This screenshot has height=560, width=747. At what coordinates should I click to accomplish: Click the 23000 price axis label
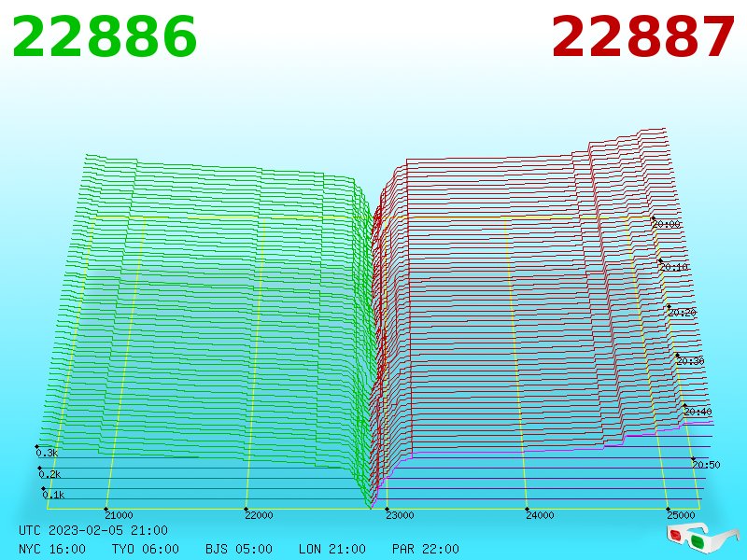[400, 515]
